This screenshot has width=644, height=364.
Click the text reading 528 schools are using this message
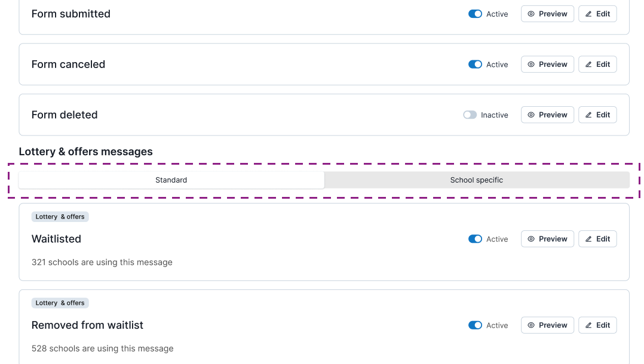[102, 348]
